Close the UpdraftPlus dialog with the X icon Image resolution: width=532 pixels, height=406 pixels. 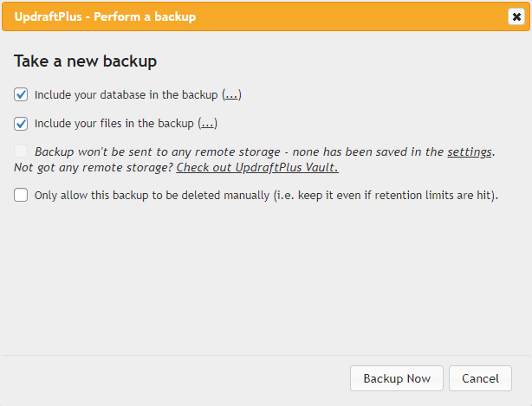(515, 16)
